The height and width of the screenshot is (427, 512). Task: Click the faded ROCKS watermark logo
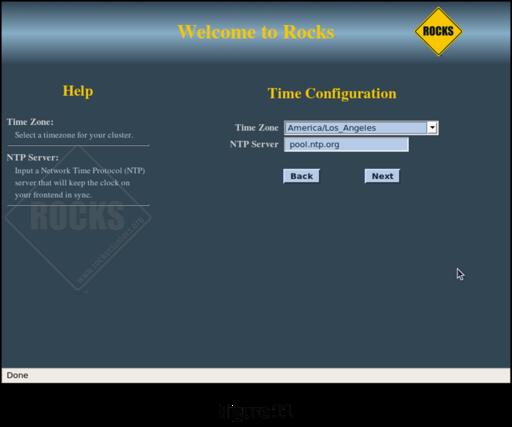click(79, 218)
